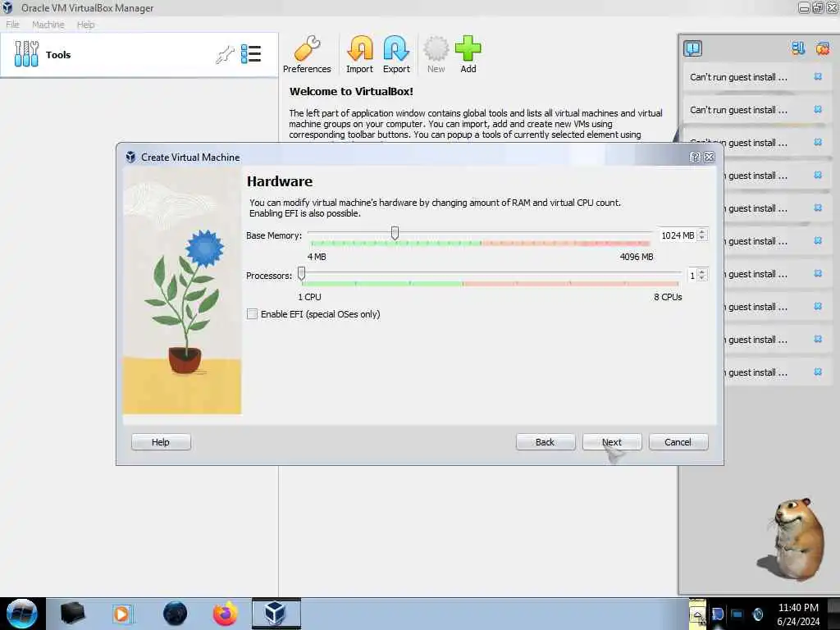Click the New machine toolbar icon
840x630 pixels.
pos(436,54)
